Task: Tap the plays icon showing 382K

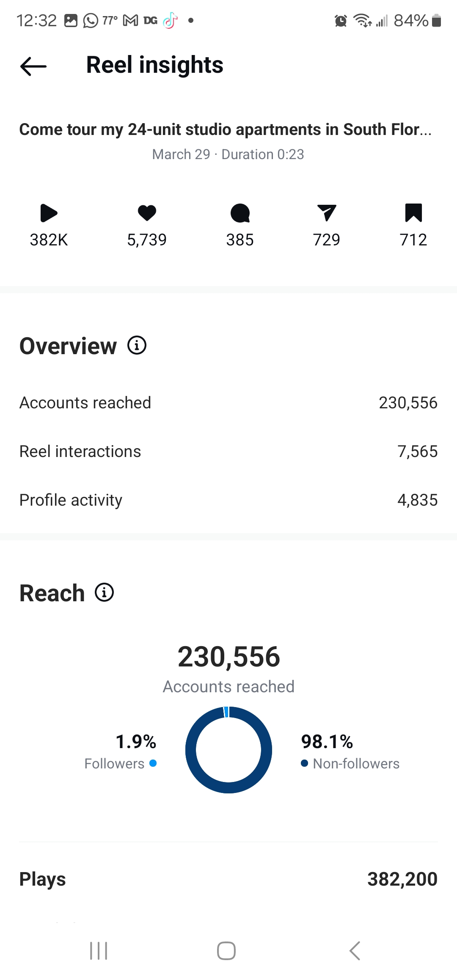Action: 49,213
